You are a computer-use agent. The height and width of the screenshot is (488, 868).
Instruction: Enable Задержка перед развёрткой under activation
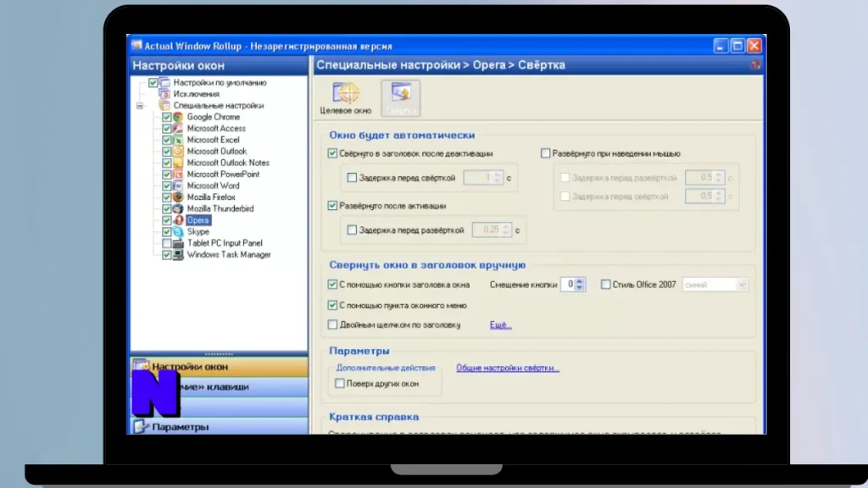click(352, 230)
